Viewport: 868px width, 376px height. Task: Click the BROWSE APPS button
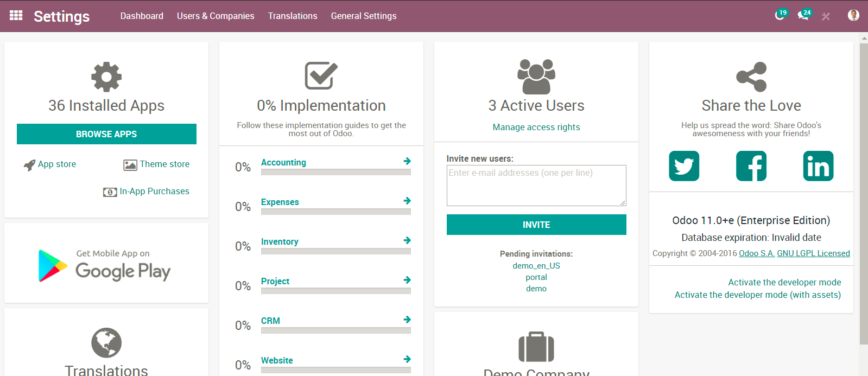click(106, 134)
